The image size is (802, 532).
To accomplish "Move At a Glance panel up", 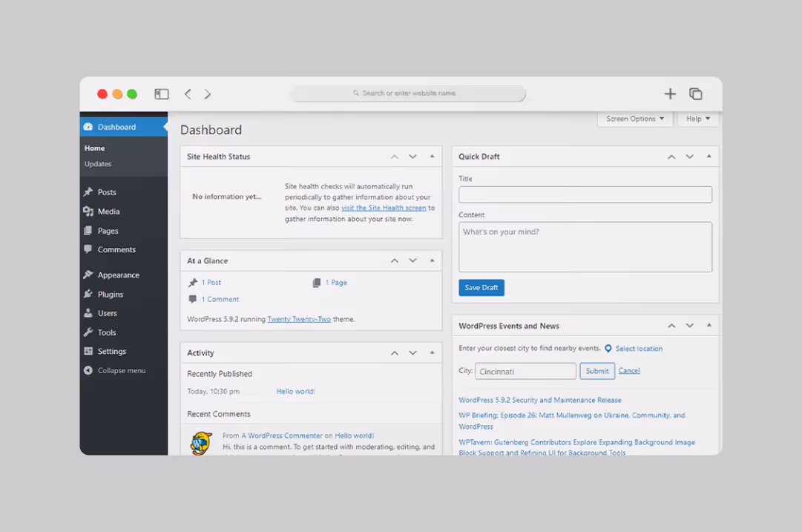I will point(395,261).
